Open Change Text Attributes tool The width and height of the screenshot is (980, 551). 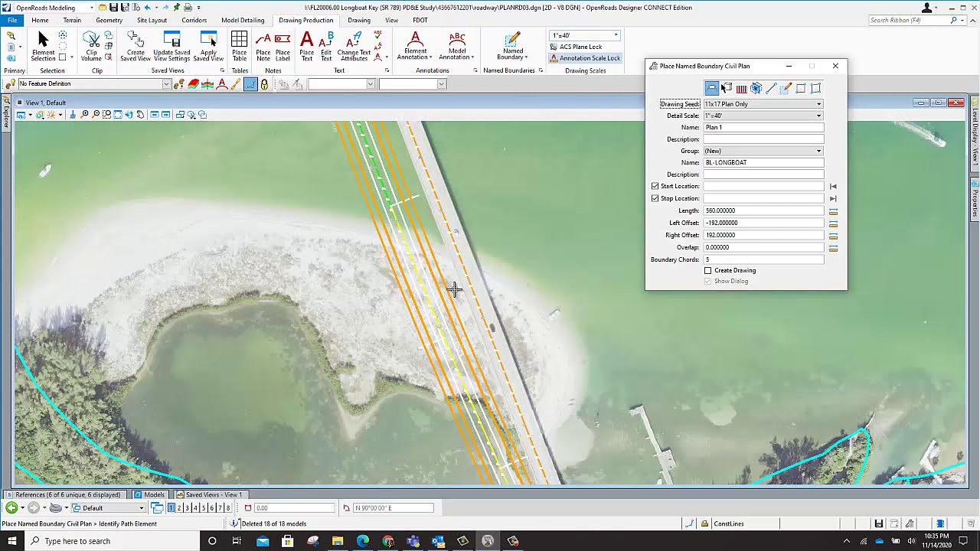[x=354, y=46]
